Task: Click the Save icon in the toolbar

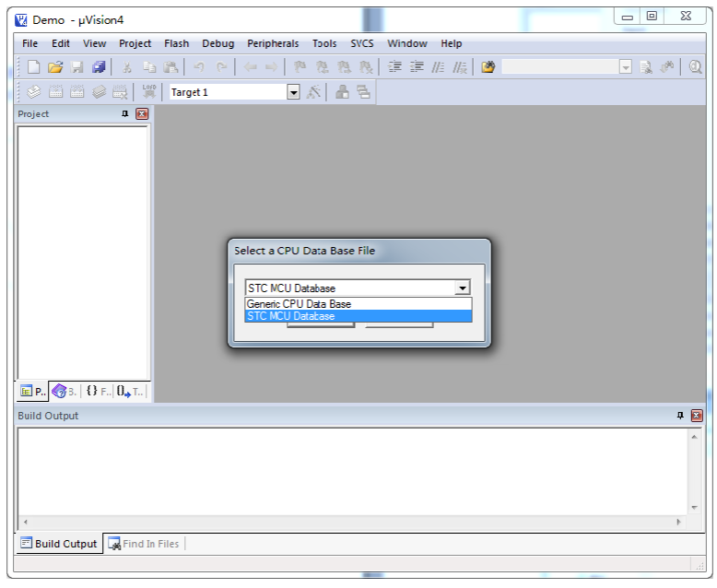Action: tap(77, 67)
